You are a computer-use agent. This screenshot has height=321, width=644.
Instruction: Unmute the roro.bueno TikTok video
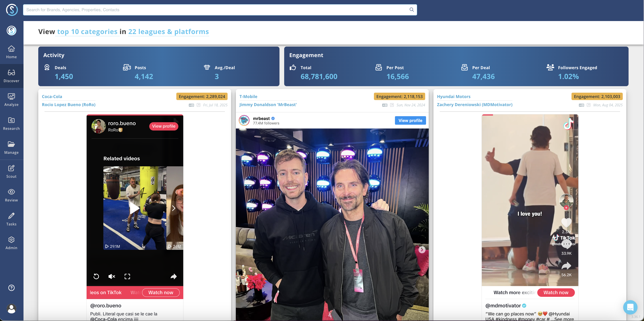[x=111, y=276]
